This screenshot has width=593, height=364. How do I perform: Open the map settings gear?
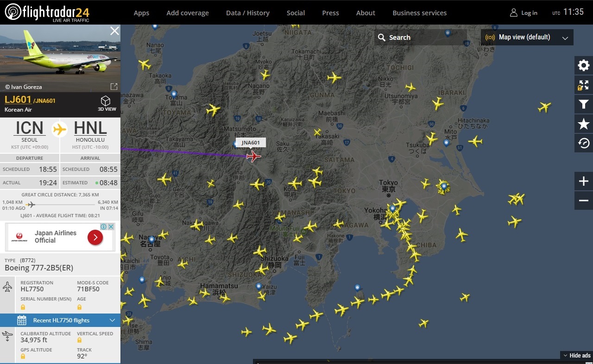pos(584,65)
